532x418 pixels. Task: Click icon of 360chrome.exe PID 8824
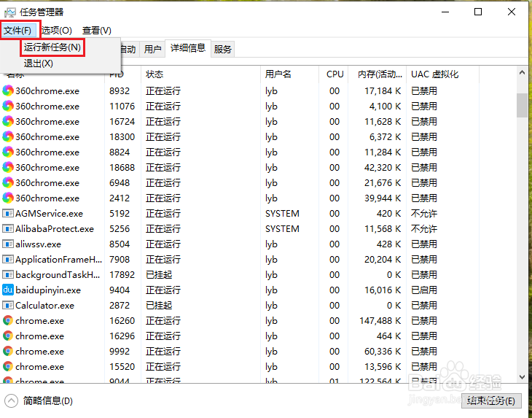point(8,152)
